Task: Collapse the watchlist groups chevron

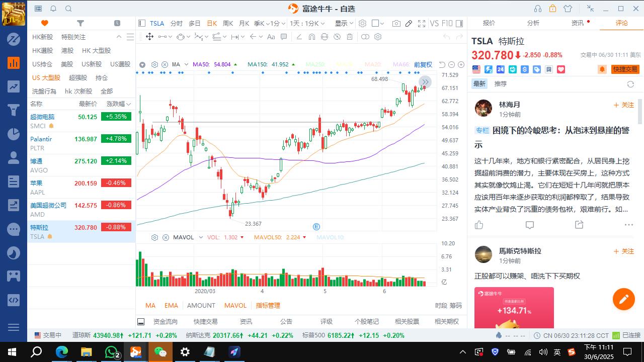Action: [x=119, y=37]
